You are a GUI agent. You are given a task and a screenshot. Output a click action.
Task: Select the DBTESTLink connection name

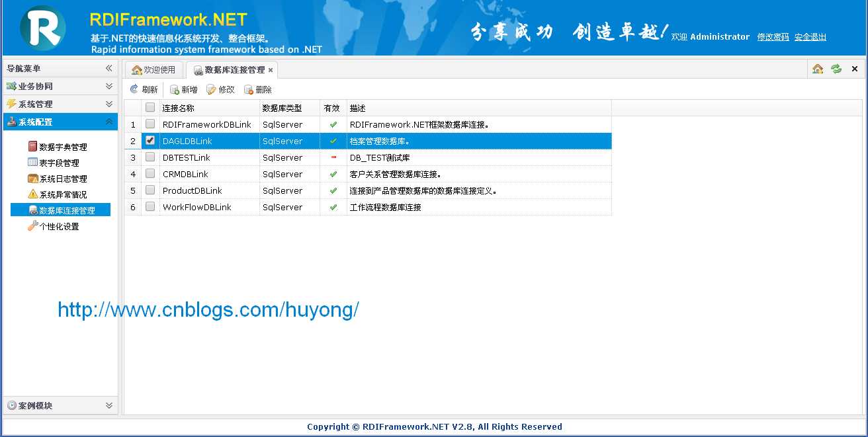187,157
